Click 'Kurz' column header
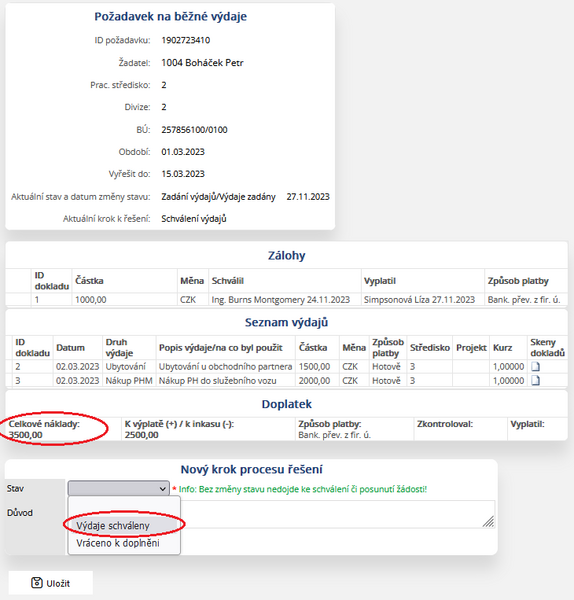This screenshot has width=574, height=600. pyautogui.click(x=502, y=347)
